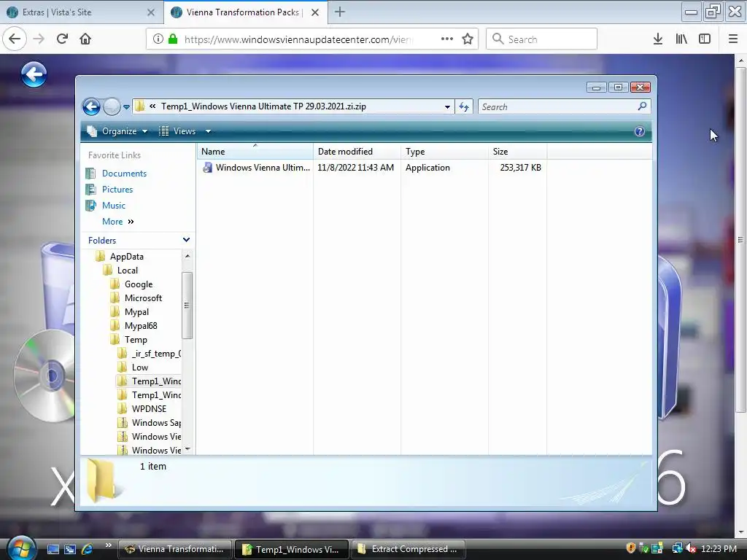Click folder tree scroll up arrow
The width and height of the screenshot is (747, 560).
tap(187, 256)
